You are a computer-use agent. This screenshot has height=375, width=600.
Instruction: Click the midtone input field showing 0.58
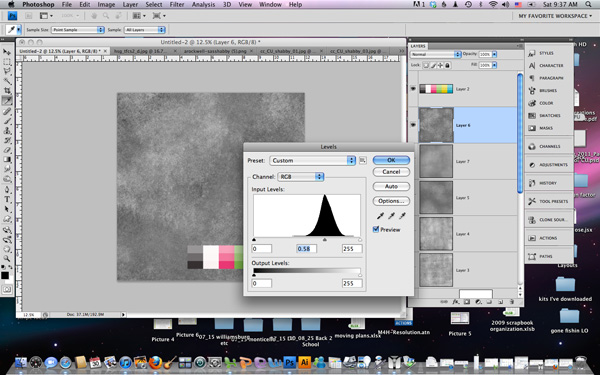click(307, 249)
